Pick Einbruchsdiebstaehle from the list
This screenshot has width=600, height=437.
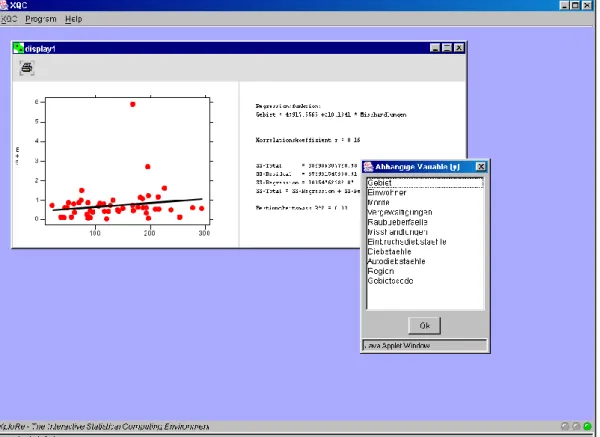point(425,242)
